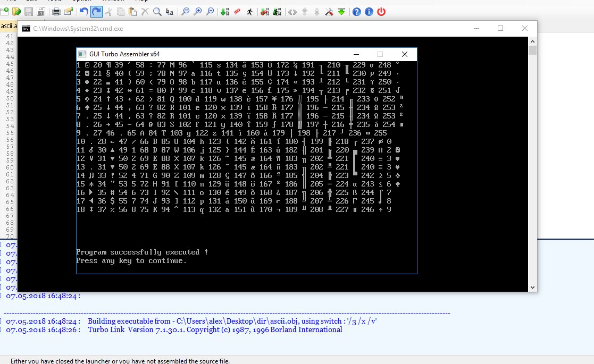This screenshot has width=594, height=364.
Task: Open a file using the folder icon
Action: [16, 12]
